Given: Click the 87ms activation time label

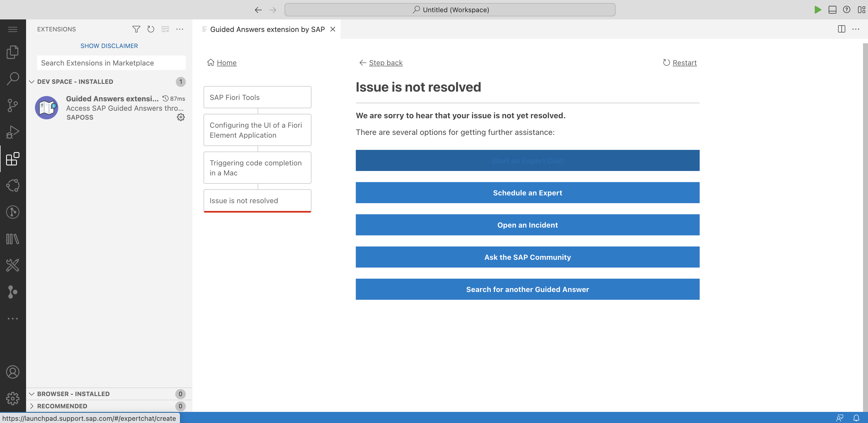Looking at the screenshot, I should click(x=177, y=99).
